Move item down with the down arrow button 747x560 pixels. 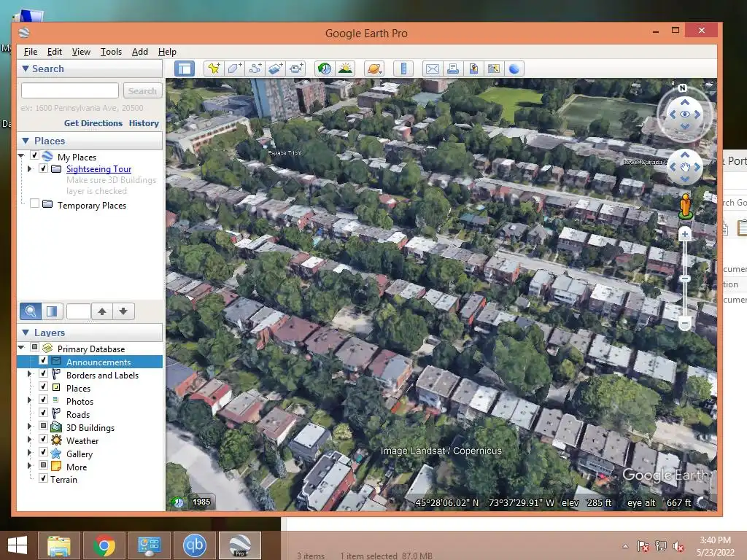(123, 311)
